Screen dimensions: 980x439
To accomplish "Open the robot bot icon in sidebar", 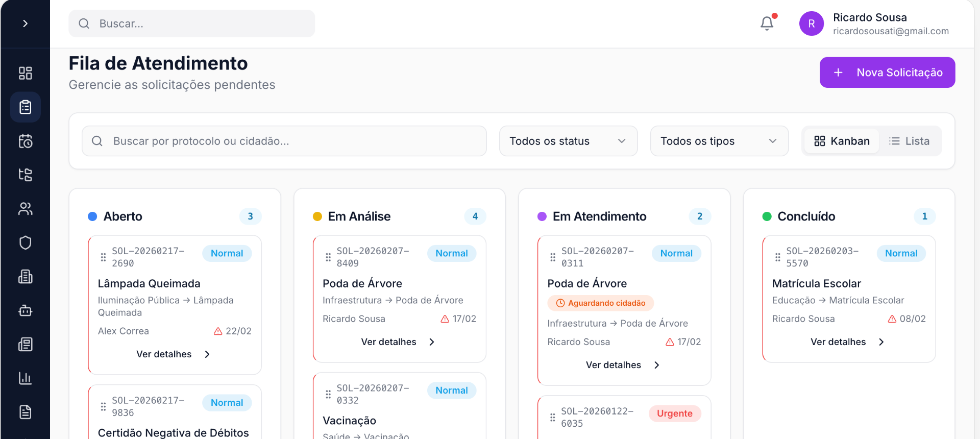I will pos(25,310).
